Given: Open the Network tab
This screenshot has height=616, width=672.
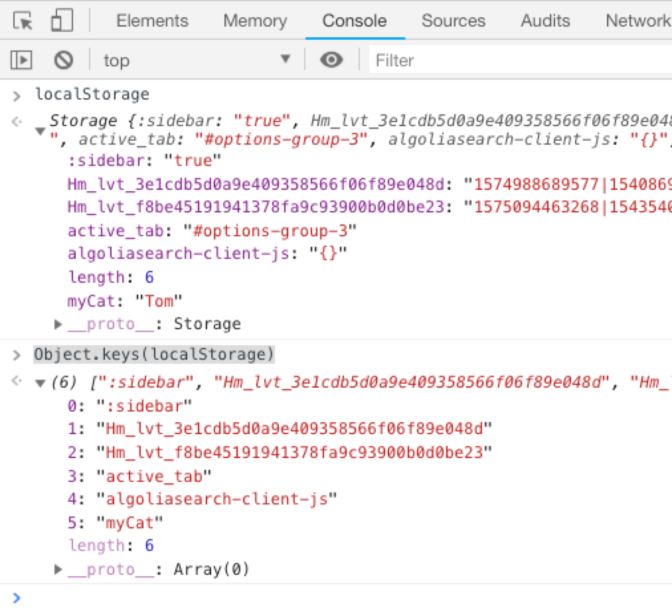Looking at the screenshot, I should tap(636, 21).
